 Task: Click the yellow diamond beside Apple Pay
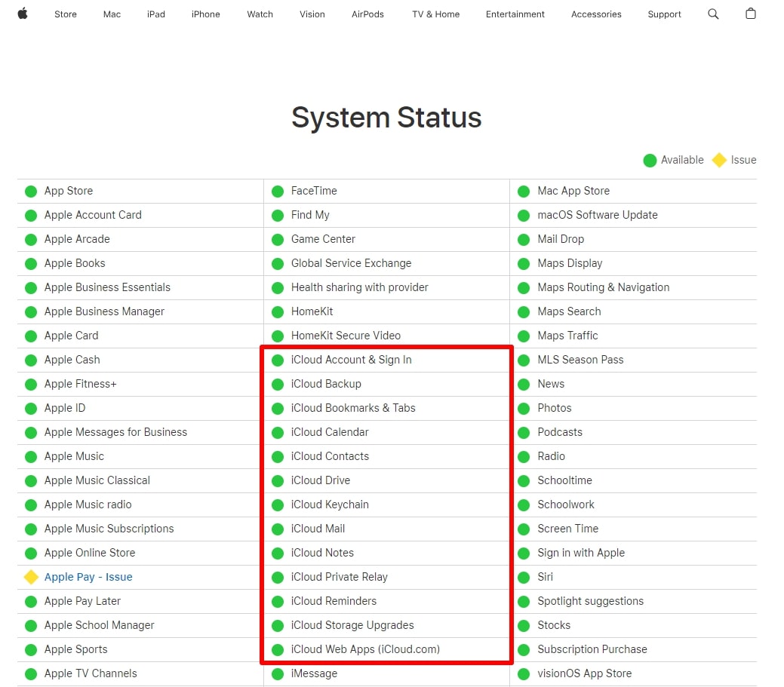[31, 577]
